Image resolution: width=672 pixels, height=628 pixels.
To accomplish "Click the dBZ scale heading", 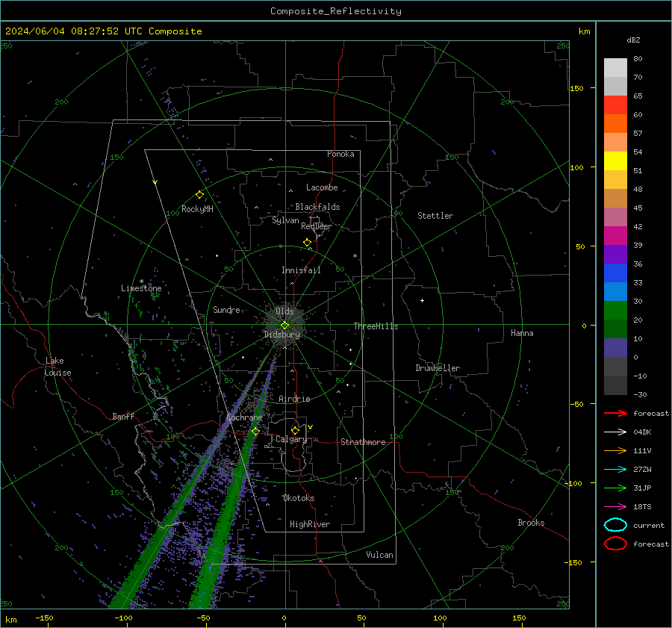I will 633,40.
